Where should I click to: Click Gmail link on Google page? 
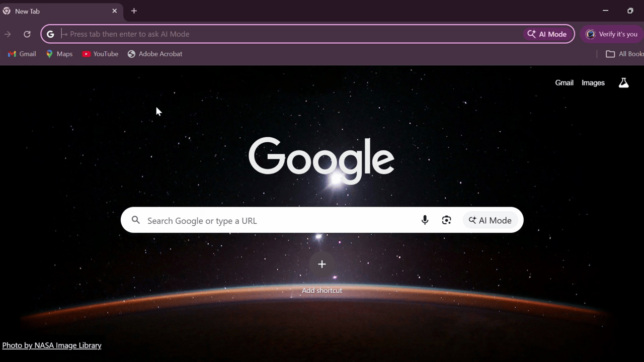(x=564, y=83)
